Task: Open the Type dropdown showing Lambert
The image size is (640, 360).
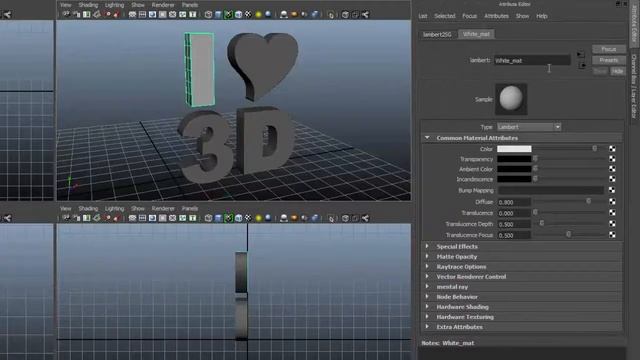Action: (529, 127)
